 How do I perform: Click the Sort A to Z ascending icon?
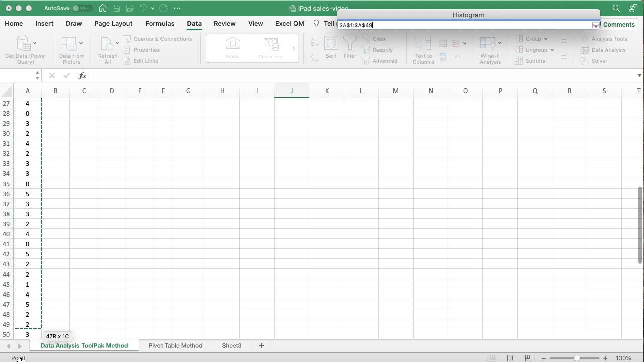tap(315, 41)
